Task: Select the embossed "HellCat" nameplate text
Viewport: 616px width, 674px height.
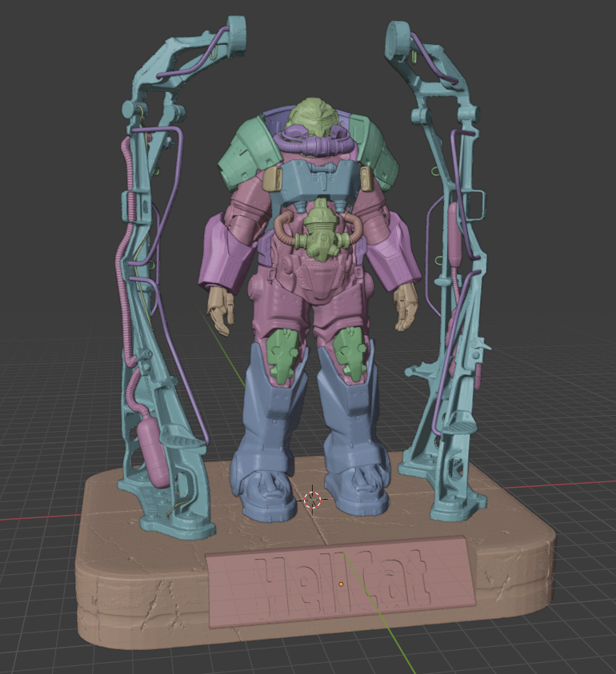Action: [x=344, y=584]
